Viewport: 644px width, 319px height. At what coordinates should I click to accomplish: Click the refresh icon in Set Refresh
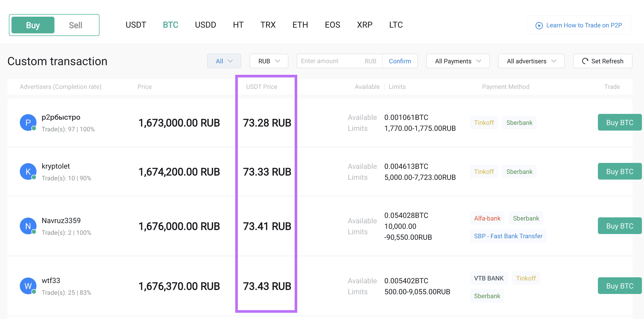point(585,61)
